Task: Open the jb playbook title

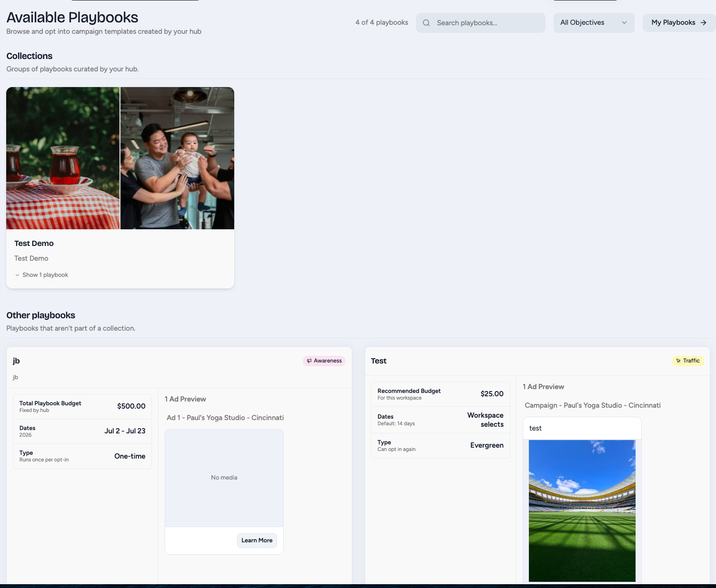Action: [16, 361]
